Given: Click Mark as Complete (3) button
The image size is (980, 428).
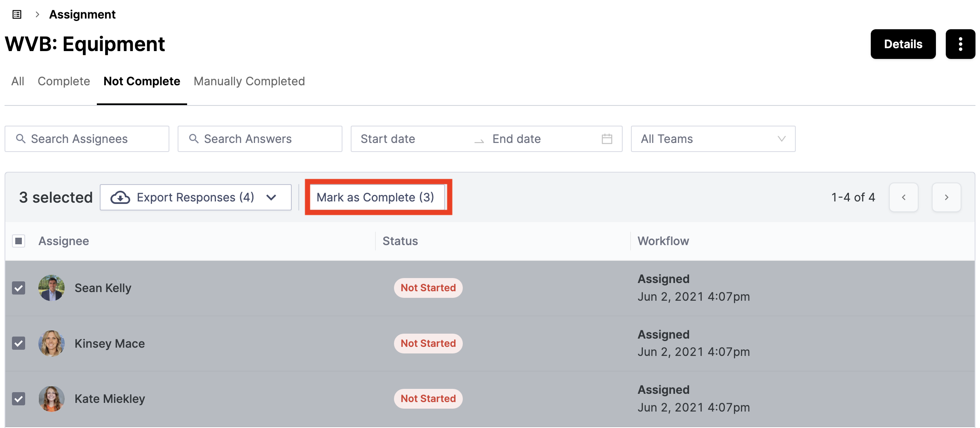Looking at the screenshot, I should (375, 197).
